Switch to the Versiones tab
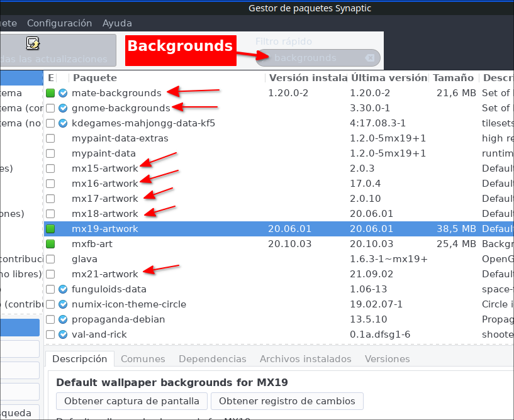 [x=387, y=359]
